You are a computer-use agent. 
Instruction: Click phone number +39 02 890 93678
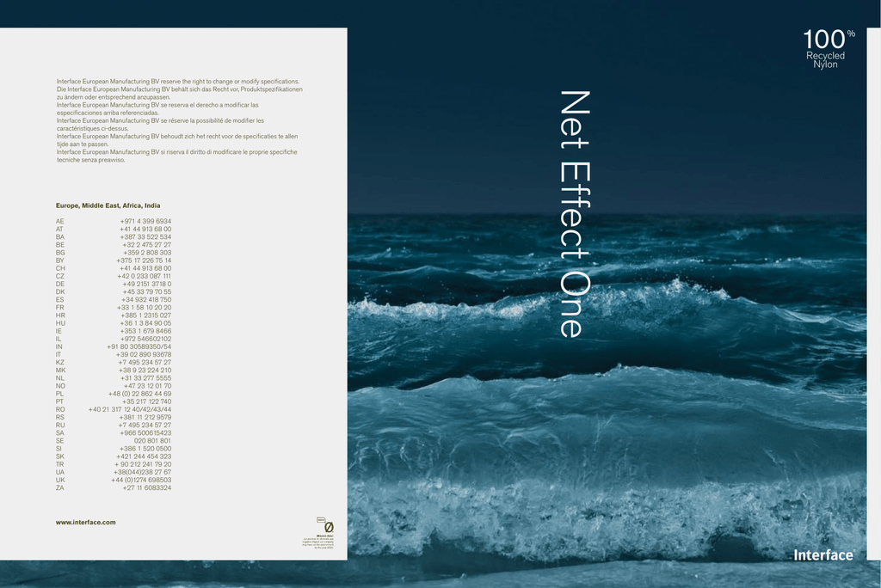click(144, 355)
